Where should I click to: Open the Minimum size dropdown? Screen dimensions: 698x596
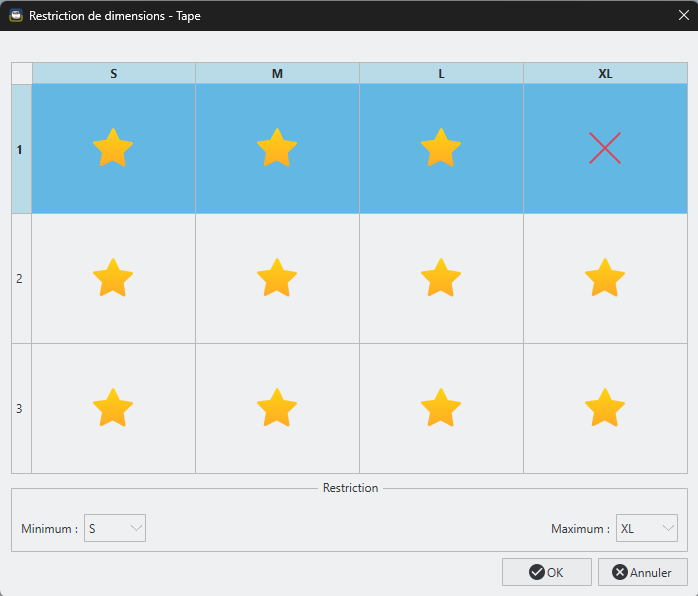(115, 528)
